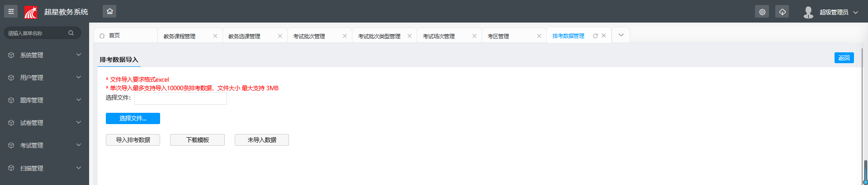Switch to the 考试批次管理 tab

pyautogui.click(x=309, y=36)
